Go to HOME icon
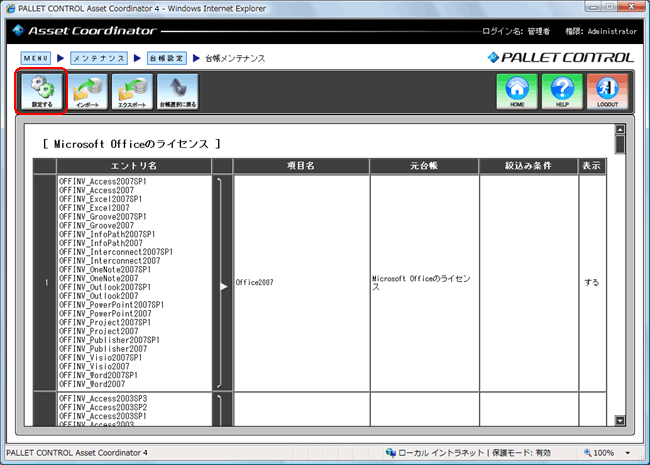650x465 pixels. (x=517, y=92)
